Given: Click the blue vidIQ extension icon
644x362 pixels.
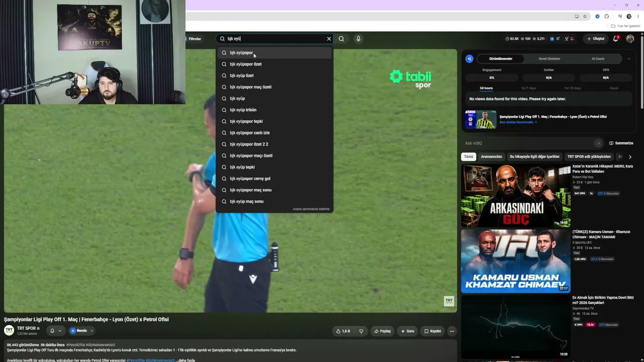Looking at the screenshot, I should point(597,17).
